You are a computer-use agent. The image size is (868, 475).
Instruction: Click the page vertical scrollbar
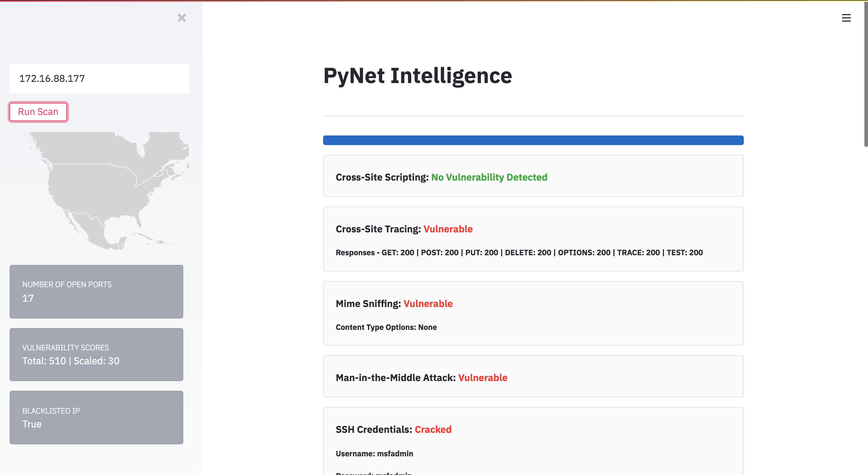click(866, 74)
